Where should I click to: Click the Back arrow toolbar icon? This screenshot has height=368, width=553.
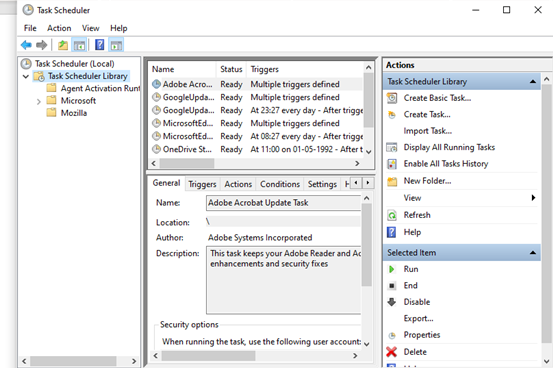26,45
